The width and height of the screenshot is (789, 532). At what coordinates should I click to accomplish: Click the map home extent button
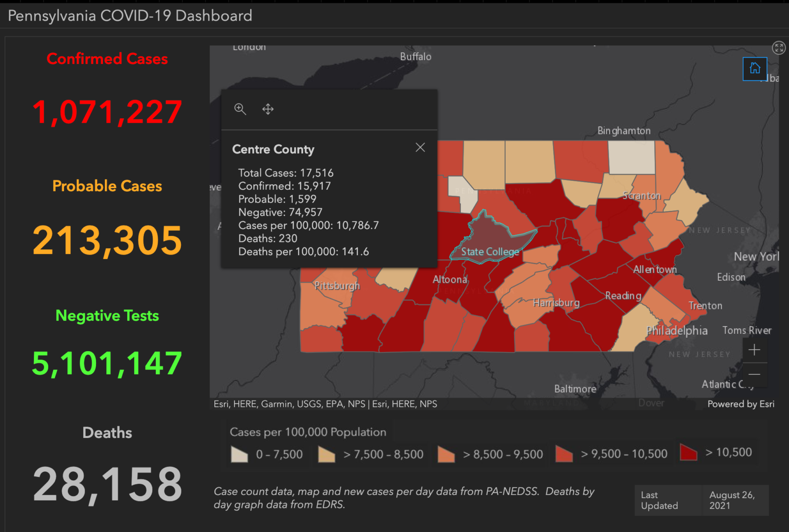pos(755,68)
